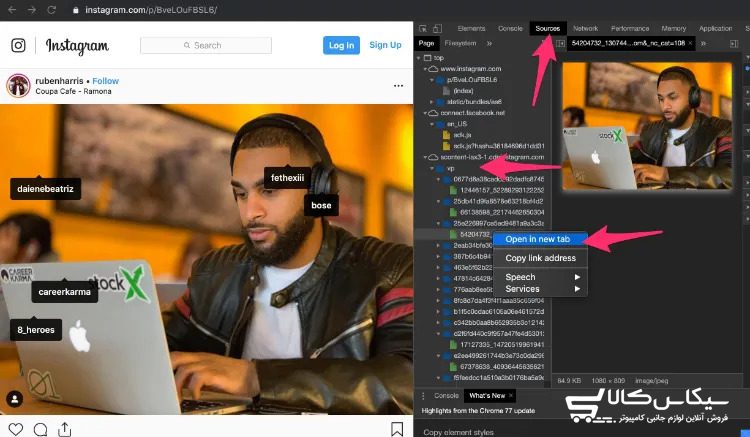This screenshot has height=437, width=750.
Task: Choose Copy link address
Action: [540, 258]
